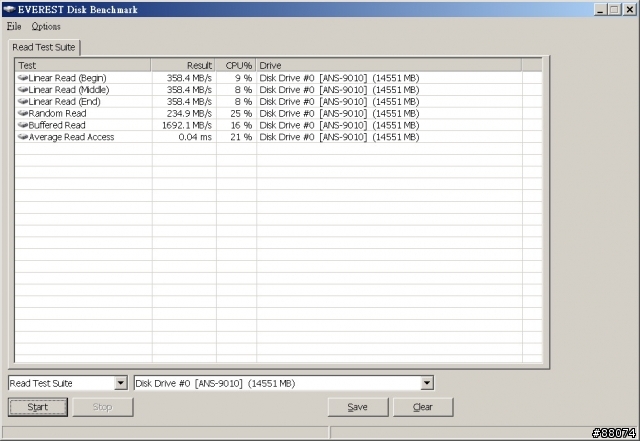Clear the results list
This screenshot has height=441, width=640.
(x=423, y=407)
